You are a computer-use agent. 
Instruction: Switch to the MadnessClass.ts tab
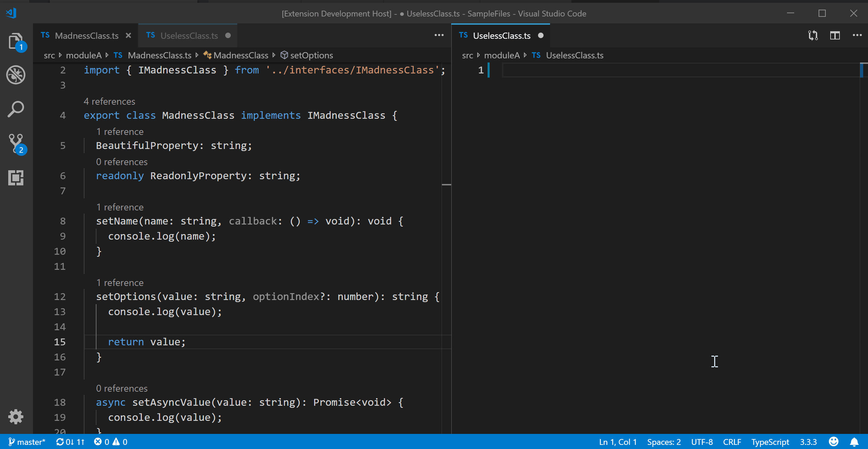(x=87, y=36)
